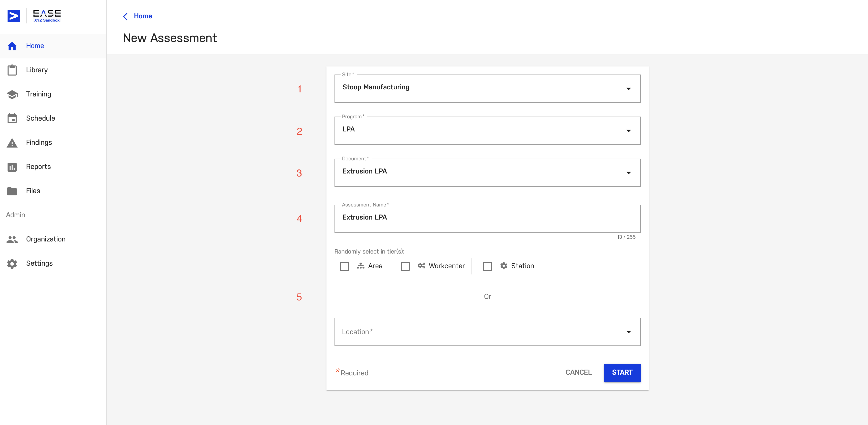The image size is (868, 425).
Task: Click the Training graduation cap icon
Action: [x=12, y=94]
